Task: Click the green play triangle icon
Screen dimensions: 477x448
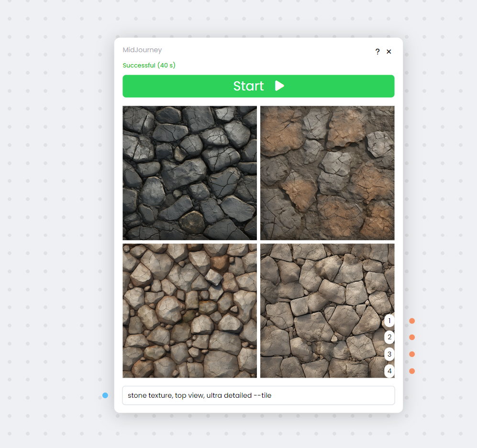Action: tap(279, 86)
